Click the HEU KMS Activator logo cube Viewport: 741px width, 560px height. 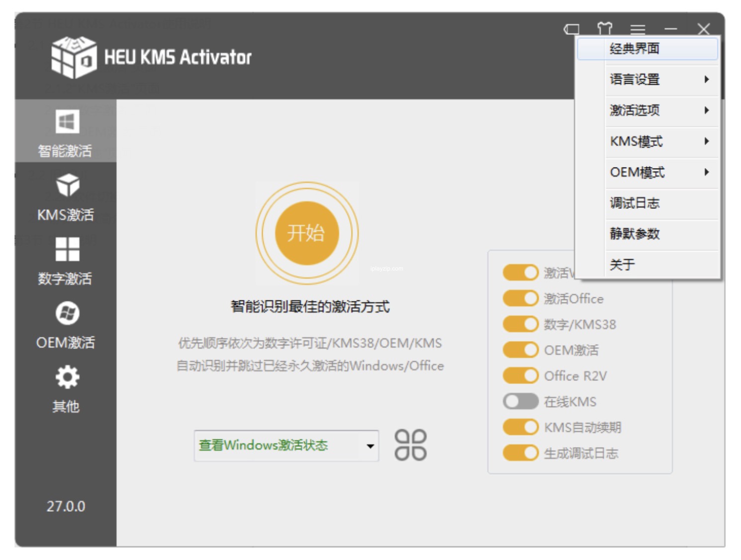74,57
